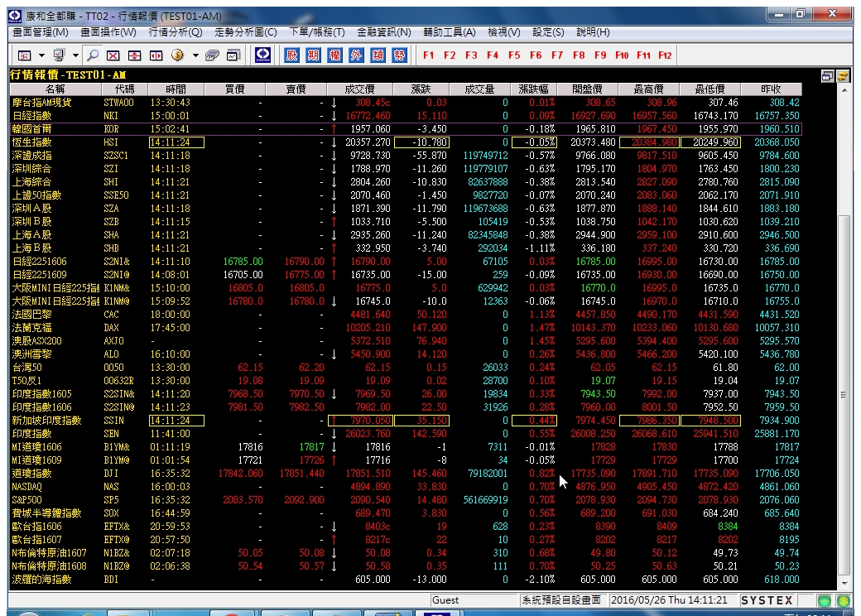This screenshot has height=616, width=861.
Task: Select the 波羅的海指數 row name
Action: (41, 580)
